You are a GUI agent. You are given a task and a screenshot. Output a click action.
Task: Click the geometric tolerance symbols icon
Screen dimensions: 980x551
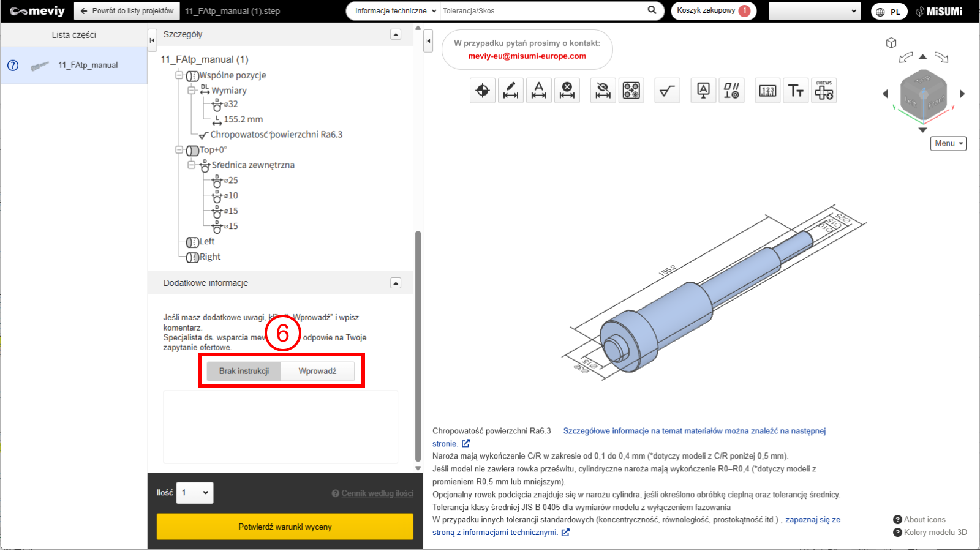point(731,91)
